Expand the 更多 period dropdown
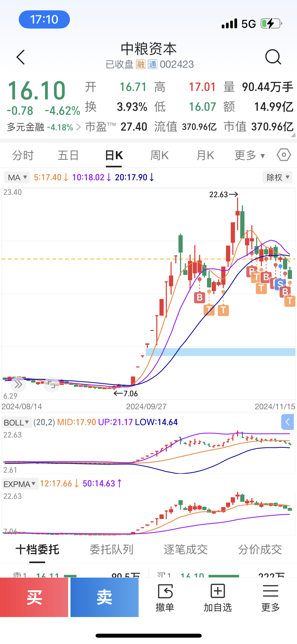Screen dimensions: 297x644 tap(250, 155)
